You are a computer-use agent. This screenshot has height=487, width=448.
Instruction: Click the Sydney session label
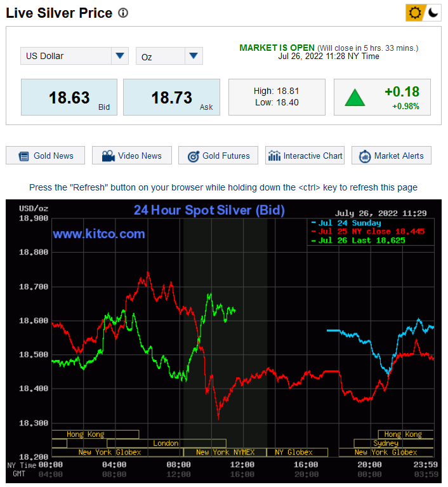pyautogui.click(x=386, y=443)
